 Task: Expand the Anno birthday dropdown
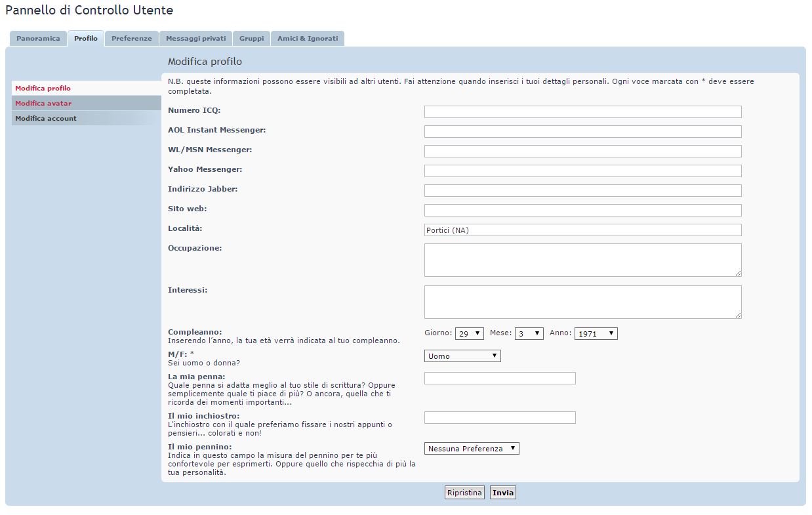[596, 334]
